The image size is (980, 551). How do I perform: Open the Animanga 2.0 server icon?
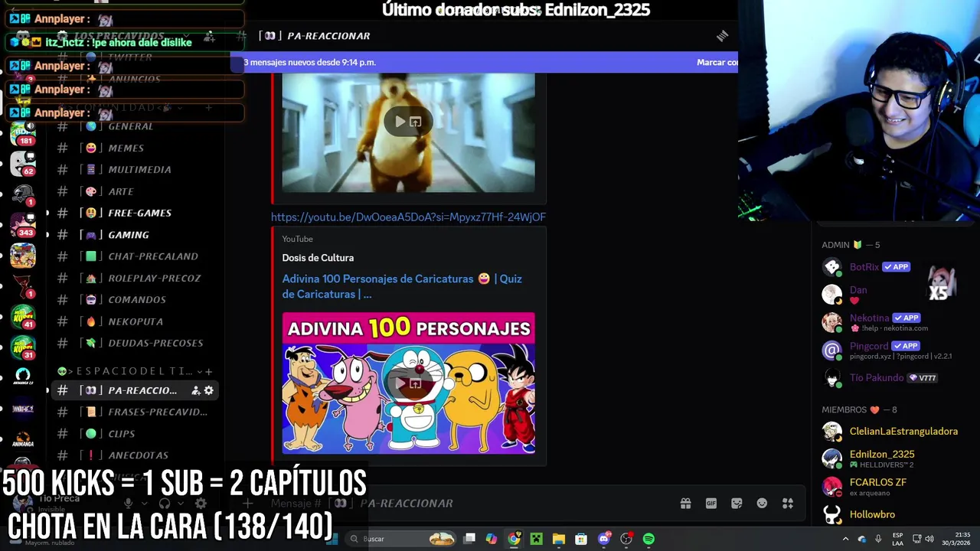[23, 377]
